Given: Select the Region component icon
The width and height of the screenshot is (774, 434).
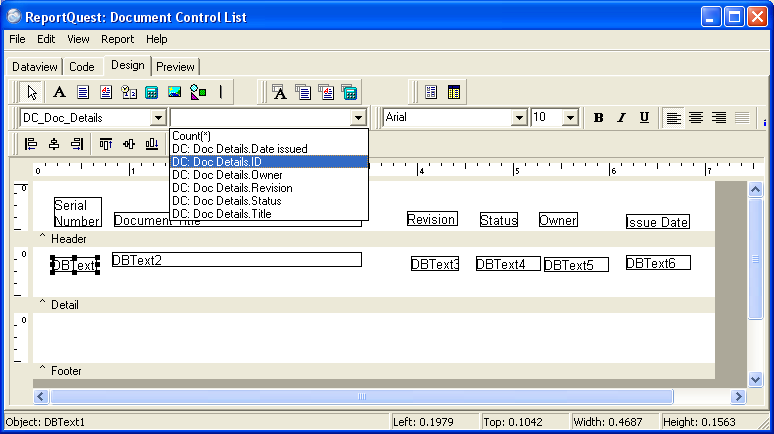Looking at the screenshot, I should point(431,92).
